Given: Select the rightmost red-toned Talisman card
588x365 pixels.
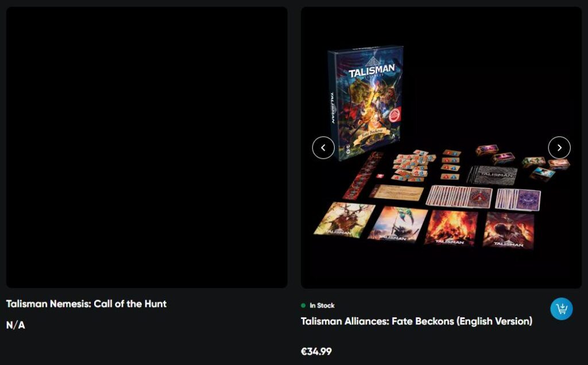Looking at the screenshot, I should click(x=509, y=230).
